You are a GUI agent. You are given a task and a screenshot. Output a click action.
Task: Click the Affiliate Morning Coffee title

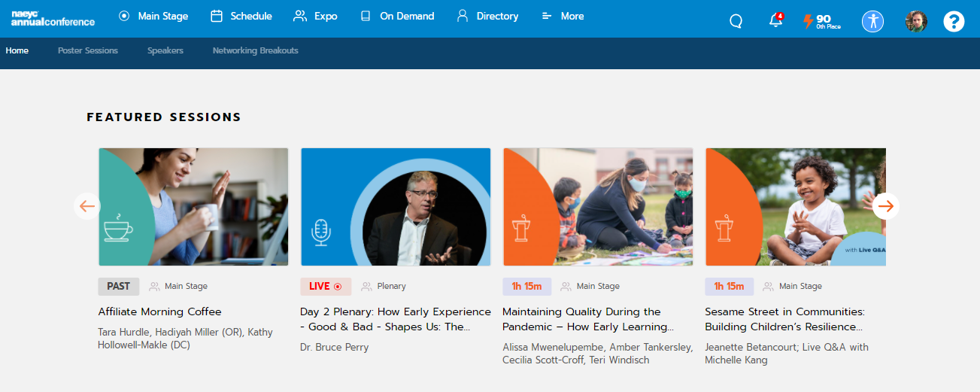(159, 311)
